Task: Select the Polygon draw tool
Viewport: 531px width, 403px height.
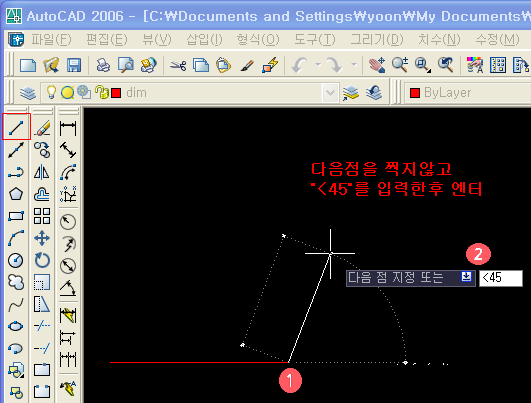Action: (16, 194)
